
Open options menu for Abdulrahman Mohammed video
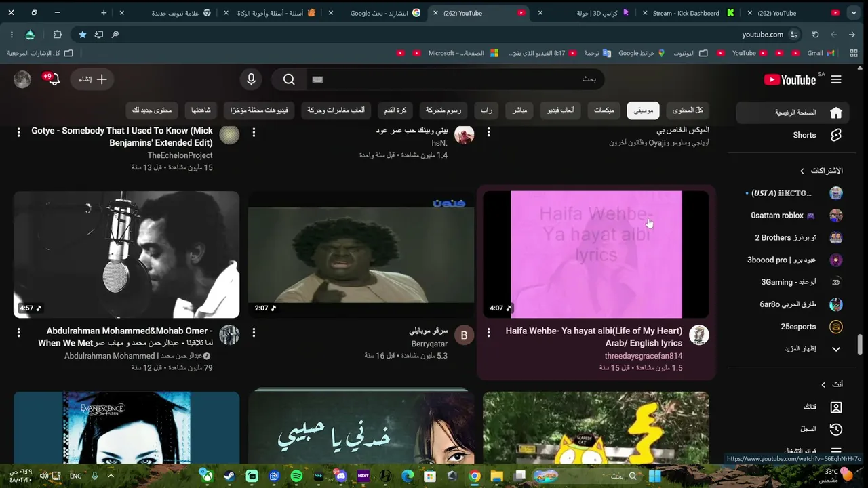(x=19, y=332)
